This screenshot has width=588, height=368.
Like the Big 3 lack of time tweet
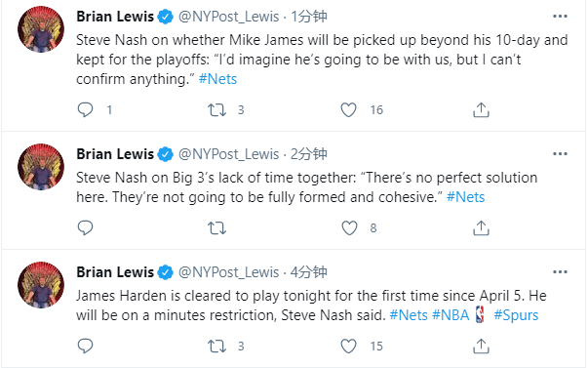[349, 228]
